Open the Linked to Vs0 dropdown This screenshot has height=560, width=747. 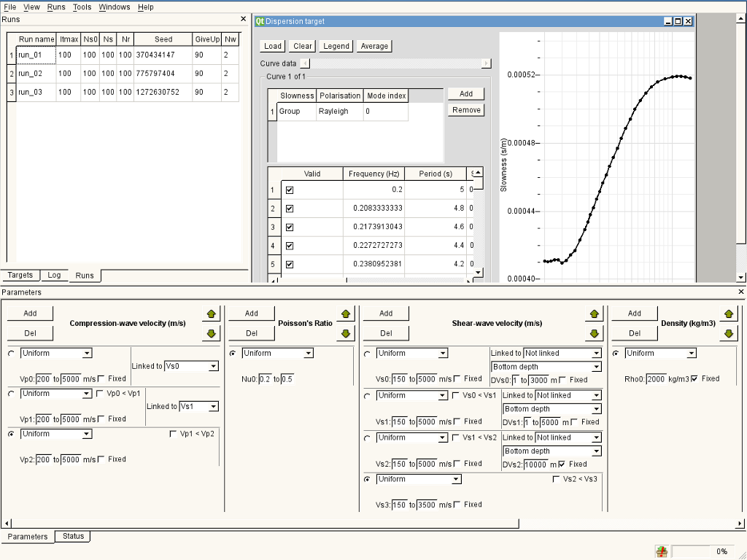pyautogui.click(x=191, y=366)
